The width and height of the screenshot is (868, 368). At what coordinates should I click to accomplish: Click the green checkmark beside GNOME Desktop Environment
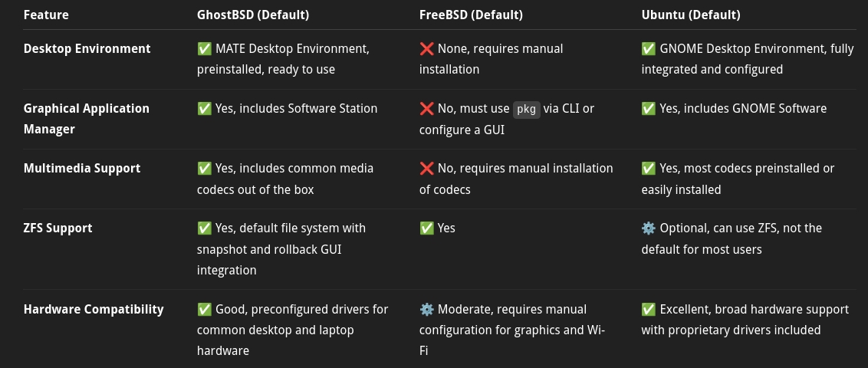pos(649,49)
